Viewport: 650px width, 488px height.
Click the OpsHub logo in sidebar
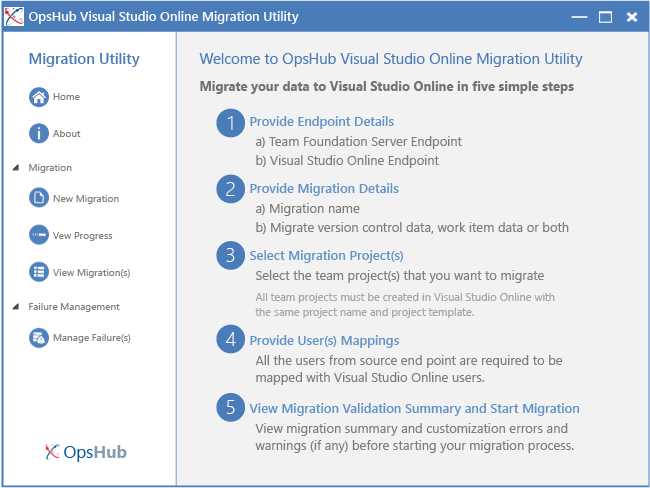86,452
